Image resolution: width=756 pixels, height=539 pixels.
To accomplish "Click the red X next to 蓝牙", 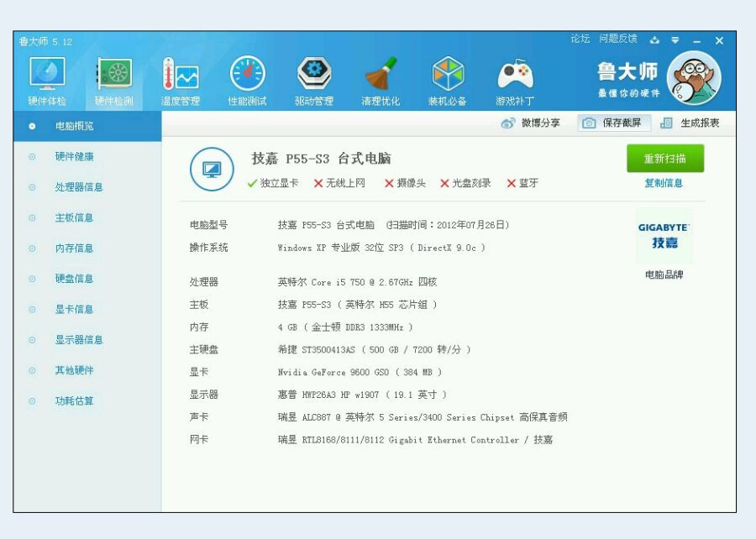I will 512,184.
